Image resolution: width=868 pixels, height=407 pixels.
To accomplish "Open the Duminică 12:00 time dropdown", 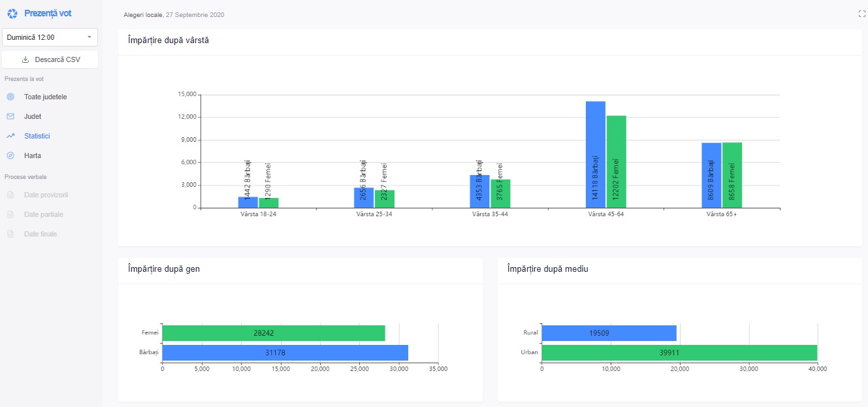I will coord(46,37).
